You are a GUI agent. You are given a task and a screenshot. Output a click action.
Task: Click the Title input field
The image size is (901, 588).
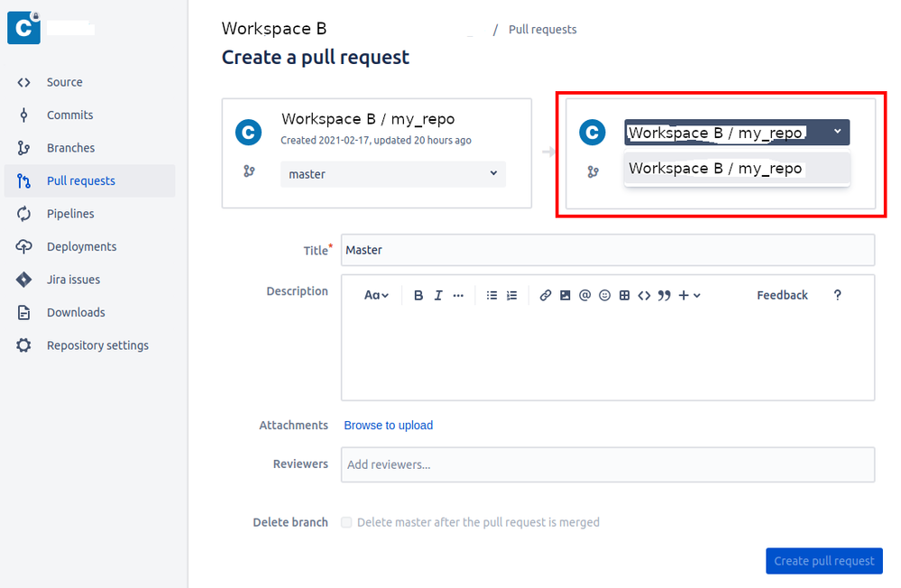pyautogui.click(x=608, y=250)
